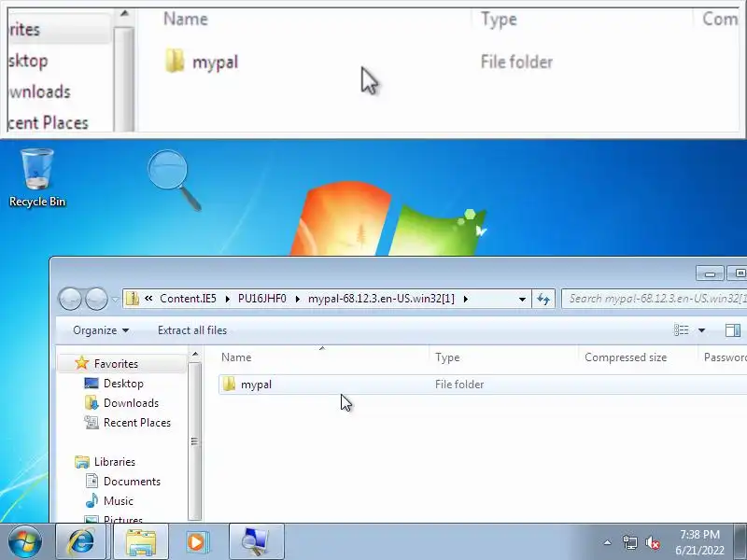Click navigation pane scrollbar up arrow
Image resolution: width=747 pixels, height=560 pixels.
(195, 355)
